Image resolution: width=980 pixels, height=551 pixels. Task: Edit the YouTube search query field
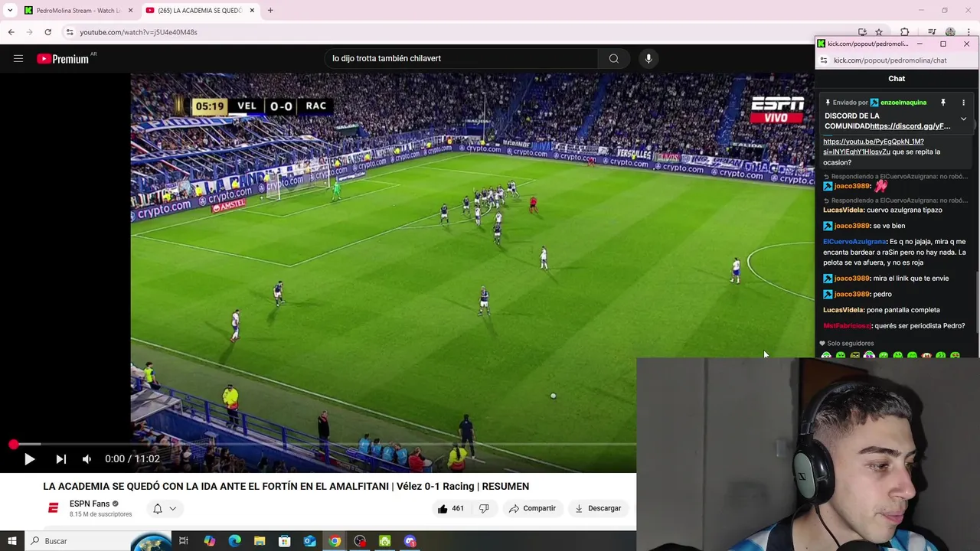[x=460, y=58]
